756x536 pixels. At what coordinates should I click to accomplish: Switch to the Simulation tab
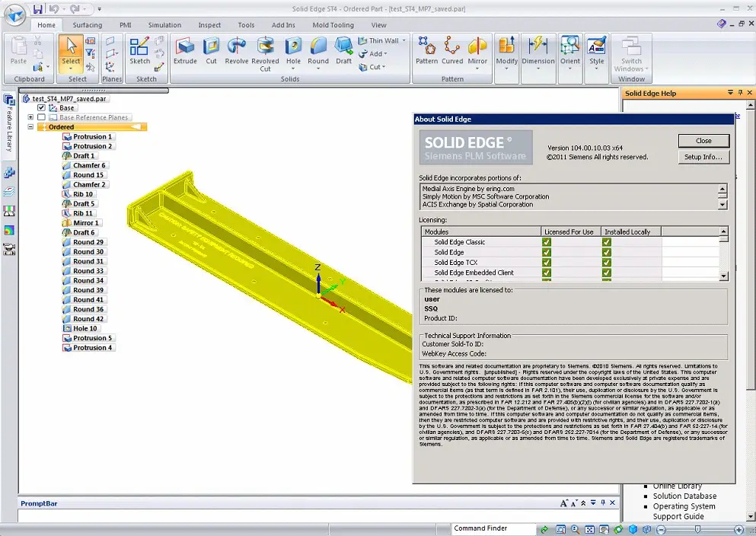point(164,25)
